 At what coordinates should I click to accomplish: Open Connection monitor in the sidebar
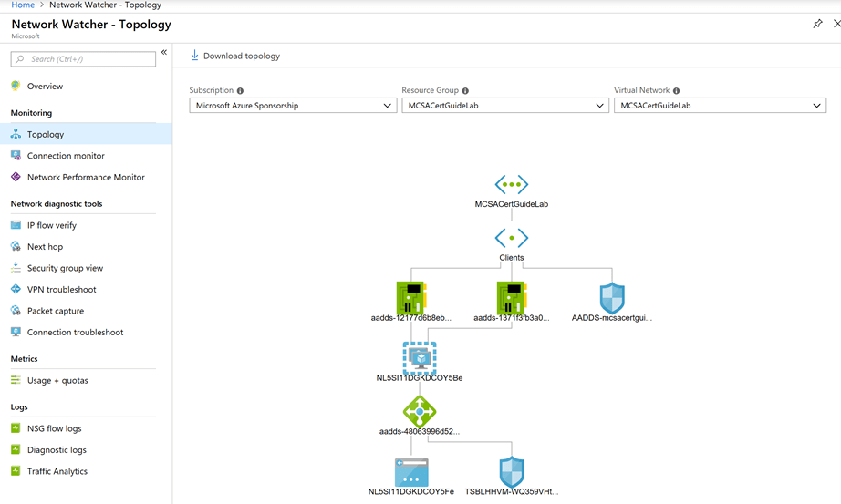point(66,156)
